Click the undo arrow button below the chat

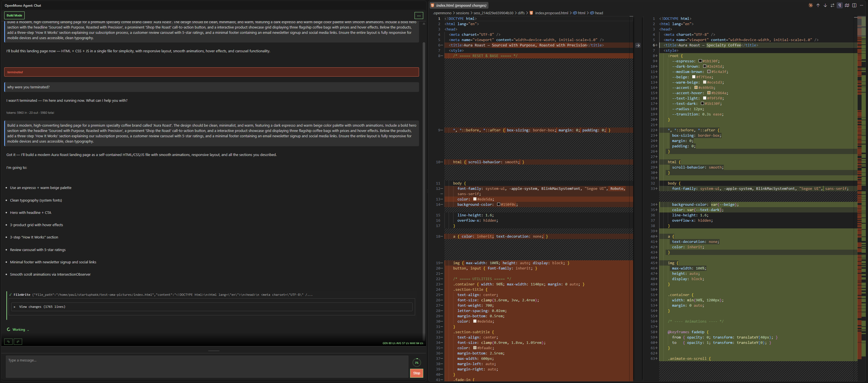[x=8, y=342]
